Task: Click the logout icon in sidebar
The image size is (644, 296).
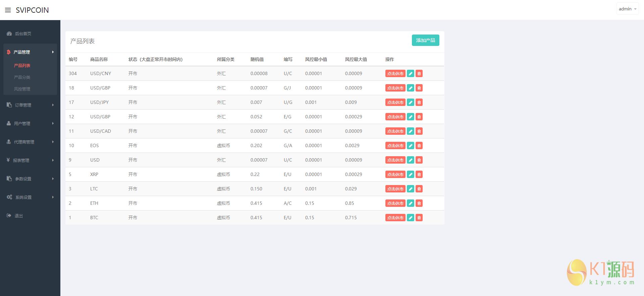Action: tap(9, 216)
